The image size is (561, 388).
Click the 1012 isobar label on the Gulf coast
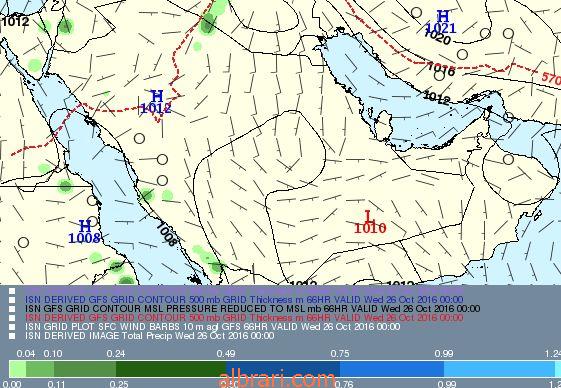[x=436, y=97]
